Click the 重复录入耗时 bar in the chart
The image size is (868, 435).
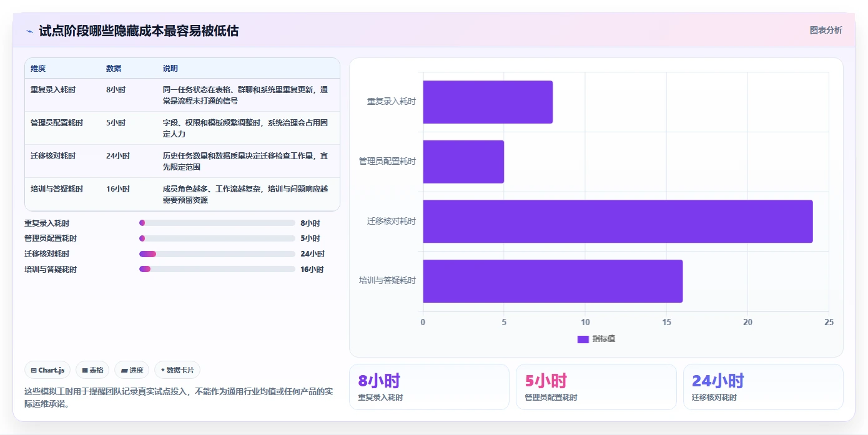(488, 102)
